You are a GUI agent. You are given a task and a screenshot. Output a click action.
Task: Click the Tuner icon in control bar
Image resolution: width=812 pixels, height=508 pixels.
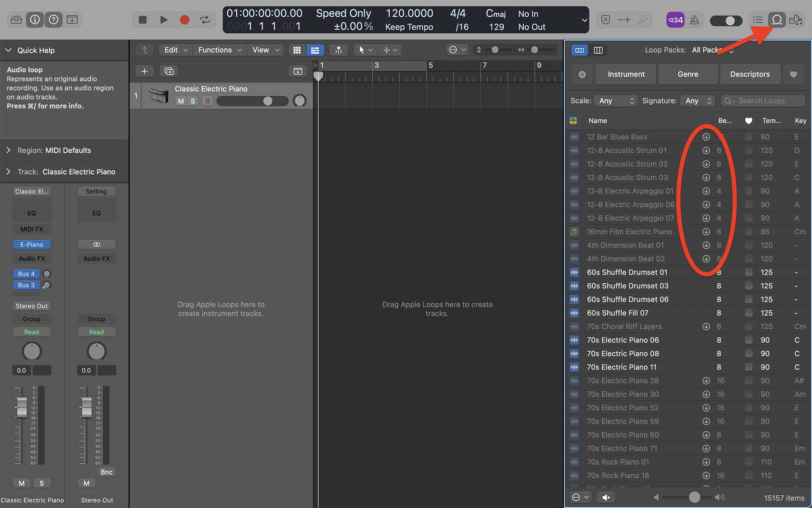643,20
